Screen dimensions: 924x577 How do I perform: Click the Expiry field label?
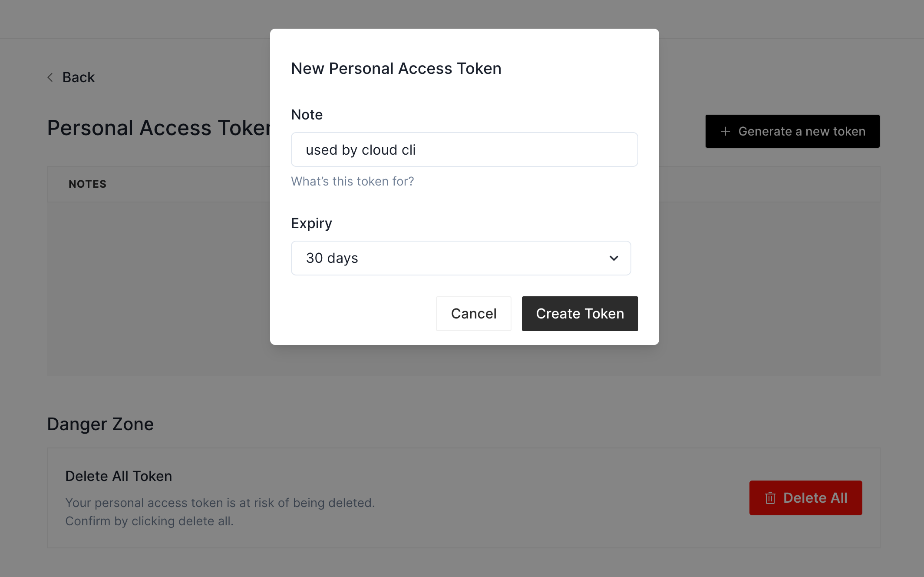311,223
